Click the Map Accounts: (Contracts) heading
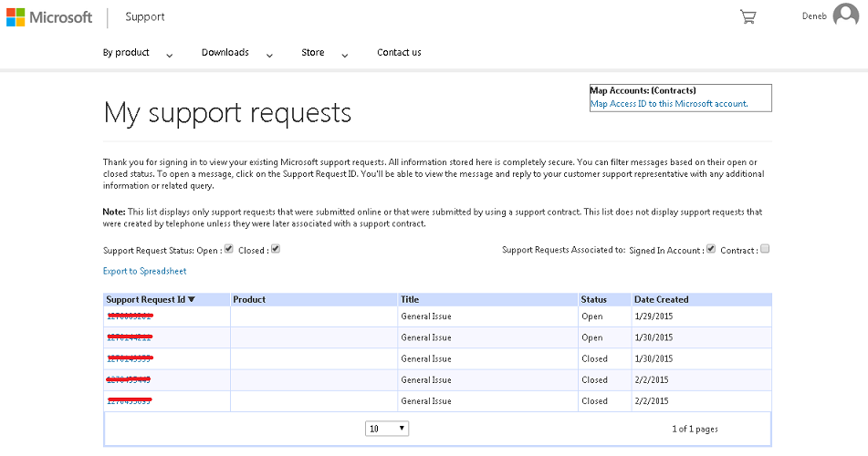 (643, 90)
